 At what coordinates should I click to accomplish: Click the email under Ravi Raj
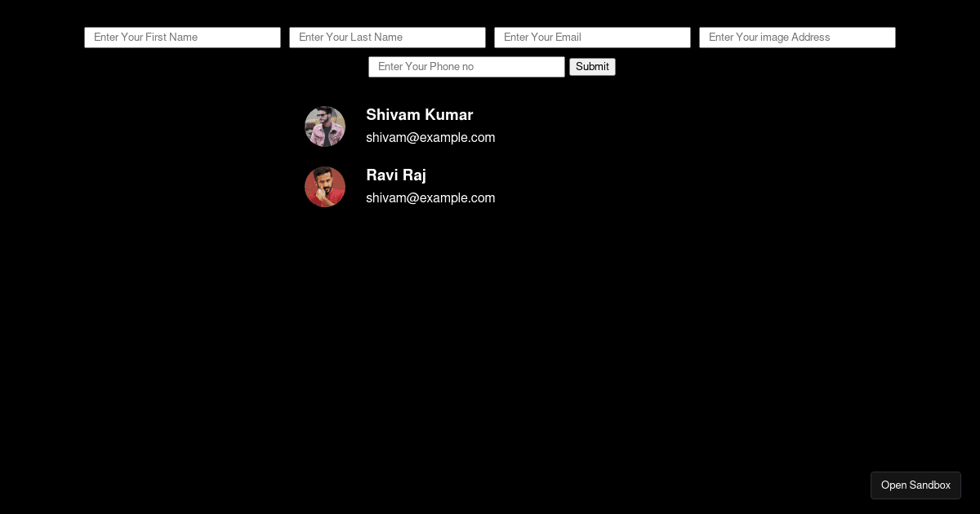pyautogui.click(x=430, y=198)
